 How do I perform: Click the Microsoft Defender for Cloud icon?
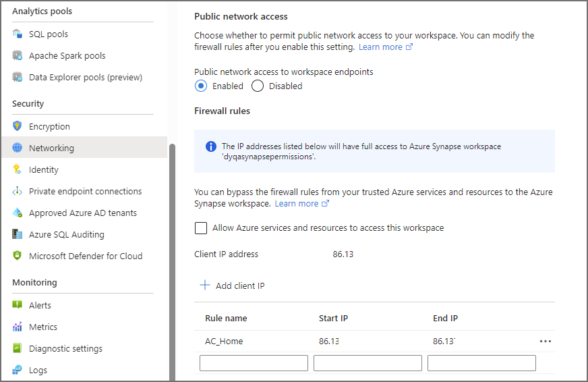[x=18, y=256]
